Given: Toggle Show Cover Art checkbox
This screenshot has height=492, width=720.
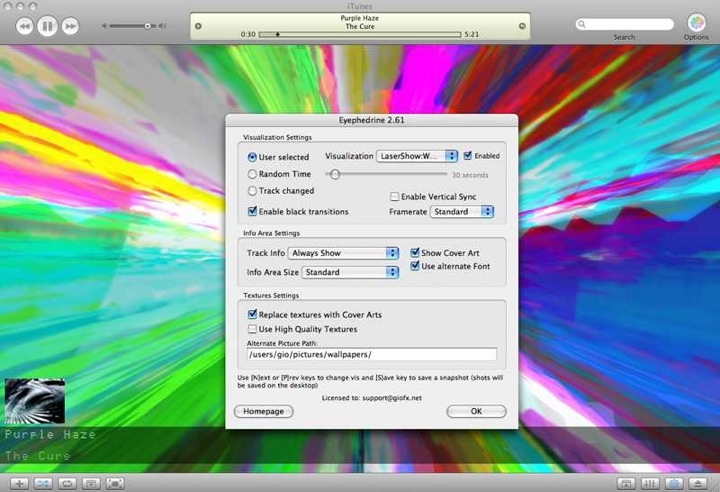Looking at the screenshot, I should coord(415,253).
